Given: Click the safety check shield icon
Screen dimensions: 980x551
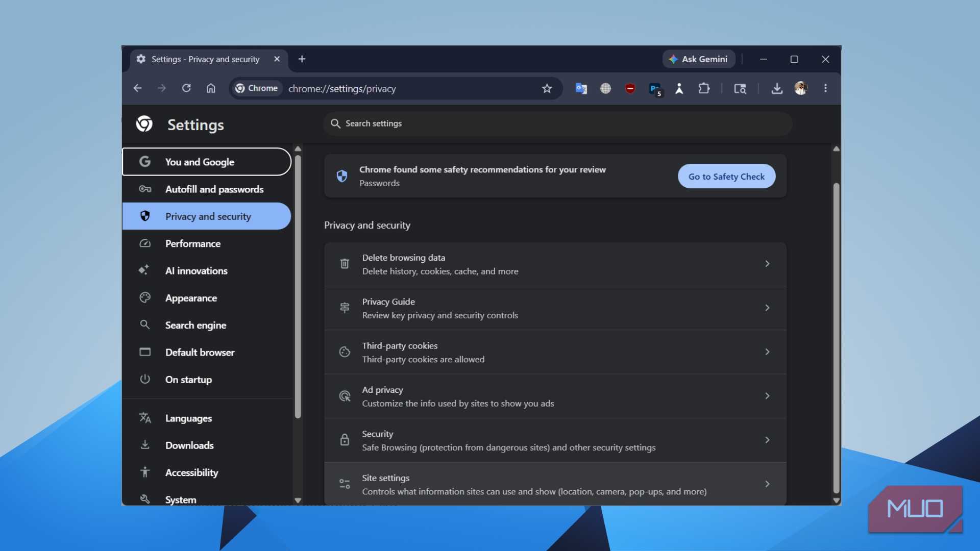Looking at the screenshot, I should pyautogui.click(x=342, y=176).
